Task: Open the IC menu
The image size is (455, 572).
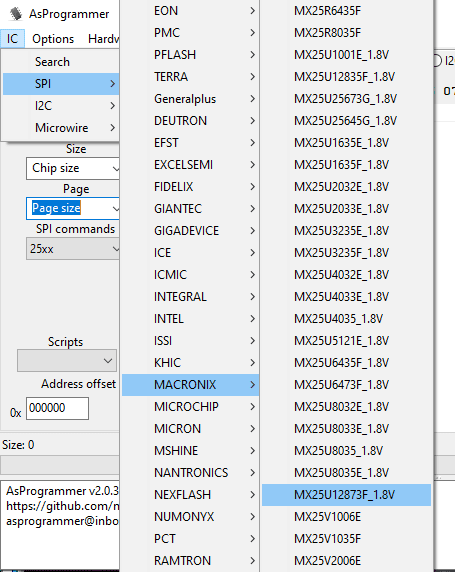Action: 12,39
